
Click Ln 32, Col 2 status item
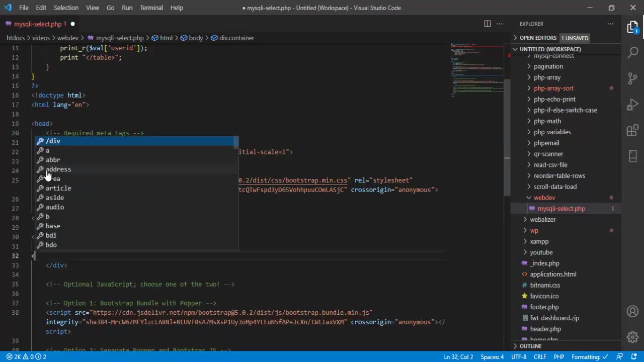pos(458,357)
